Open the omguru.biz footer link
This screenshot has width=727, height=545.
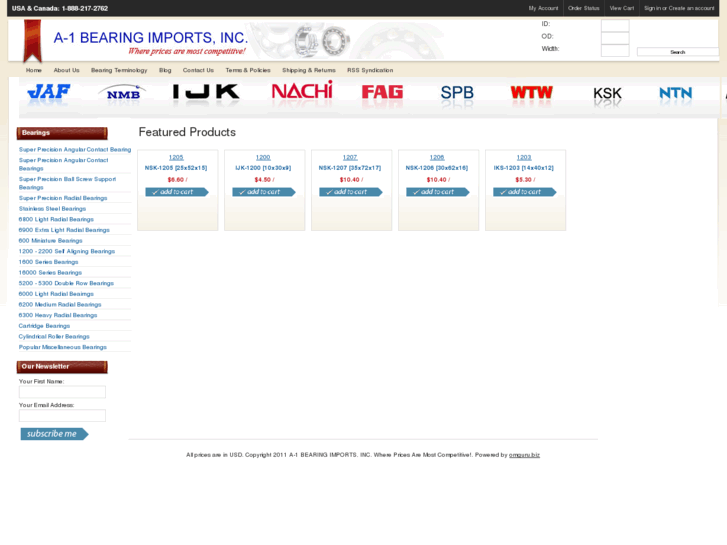(524, 455)
